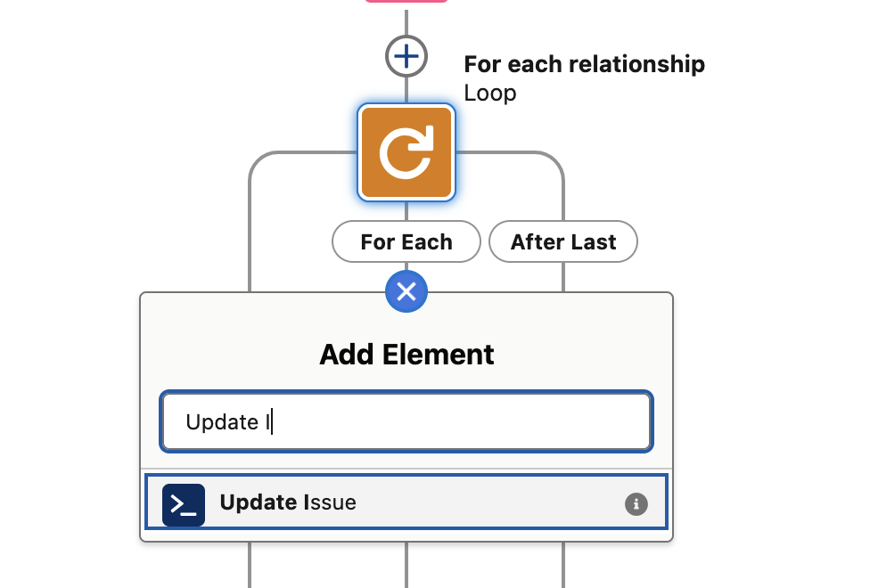Open the info icon on Update Issue row

[636, 504]
